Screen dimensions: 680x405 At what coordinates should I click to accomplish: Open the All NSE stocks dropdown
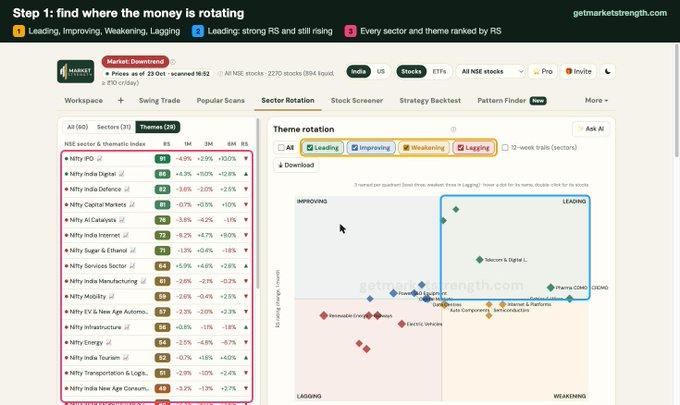tap(490, 71)
